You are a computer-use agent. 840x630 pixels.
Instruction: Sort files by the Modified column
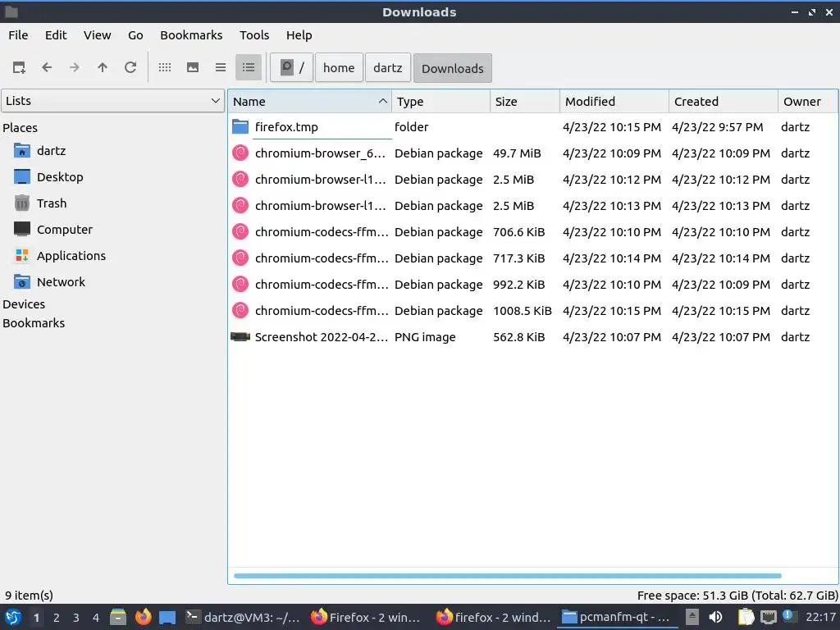pyautogui.click(x=614, y=101)
